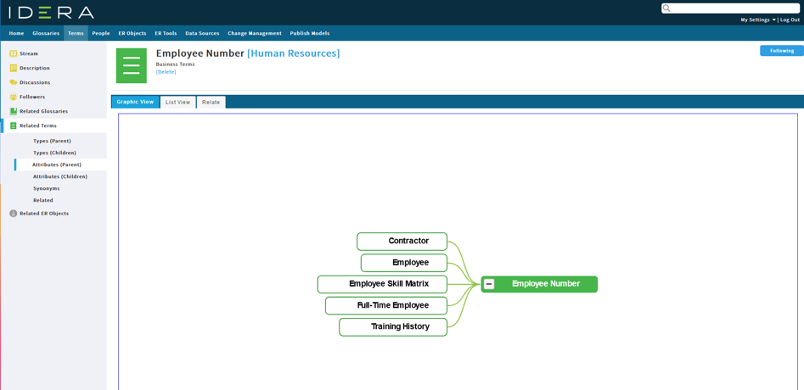
Task: Open the Publish Models menu
Action: 310,33
